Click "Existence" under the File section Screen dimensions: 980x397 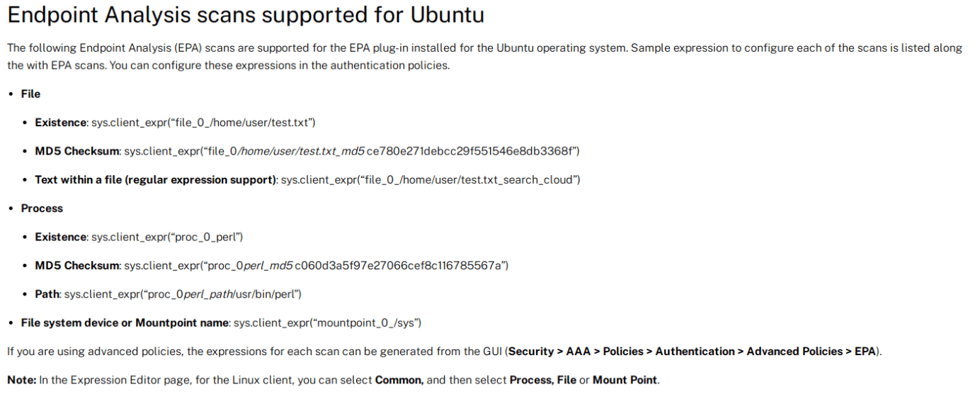click(x=61, y=123)
